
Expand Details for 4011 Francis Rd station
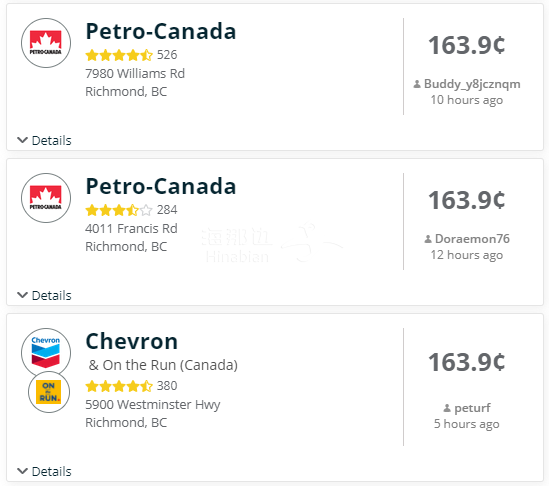pyautogui.click(x=44, y=296)
